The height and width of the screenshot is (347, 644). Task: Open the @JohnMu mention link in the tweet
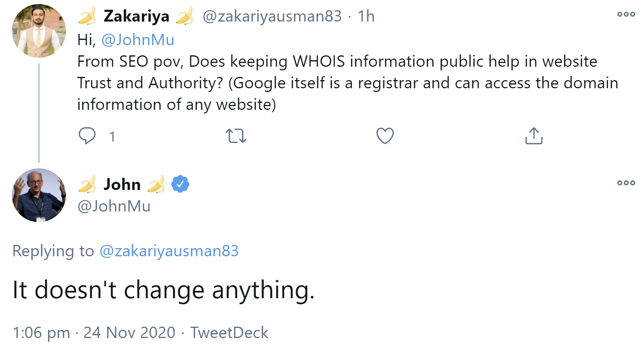pyautogui.click(x=138, y=39)
